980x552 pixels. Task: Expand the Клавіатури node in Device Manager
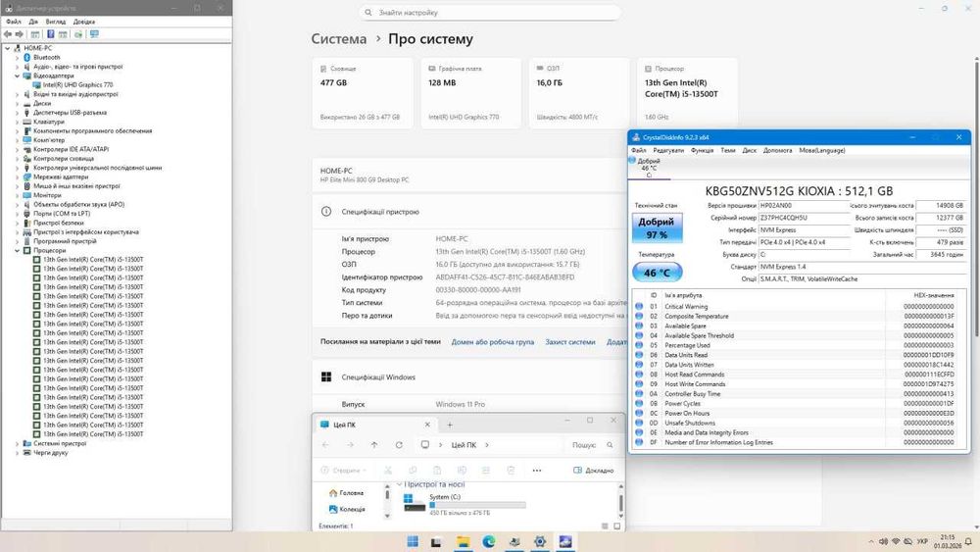[17, 122]
